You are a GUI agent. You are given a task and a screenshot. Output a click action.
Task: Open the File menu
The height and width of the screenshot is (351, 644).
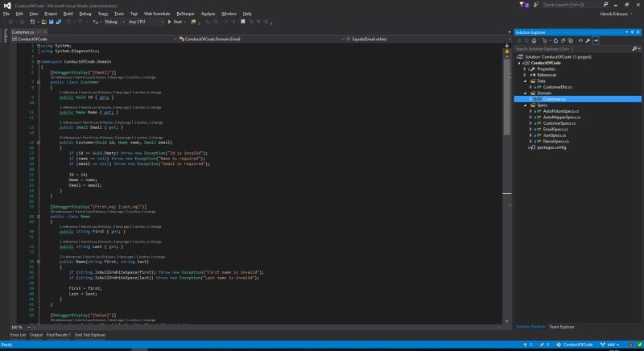(x=6, y=14)
